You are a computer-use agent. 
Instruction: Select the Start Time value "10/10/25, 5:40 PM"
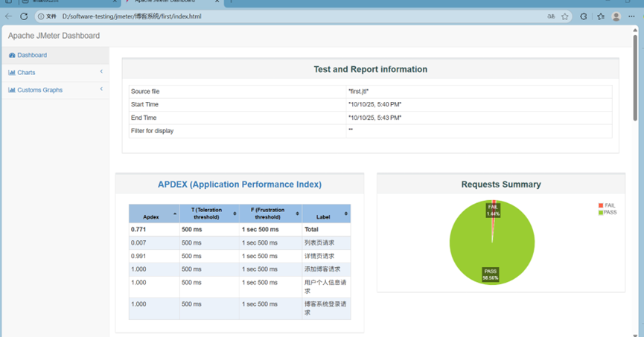pos(374,105)
